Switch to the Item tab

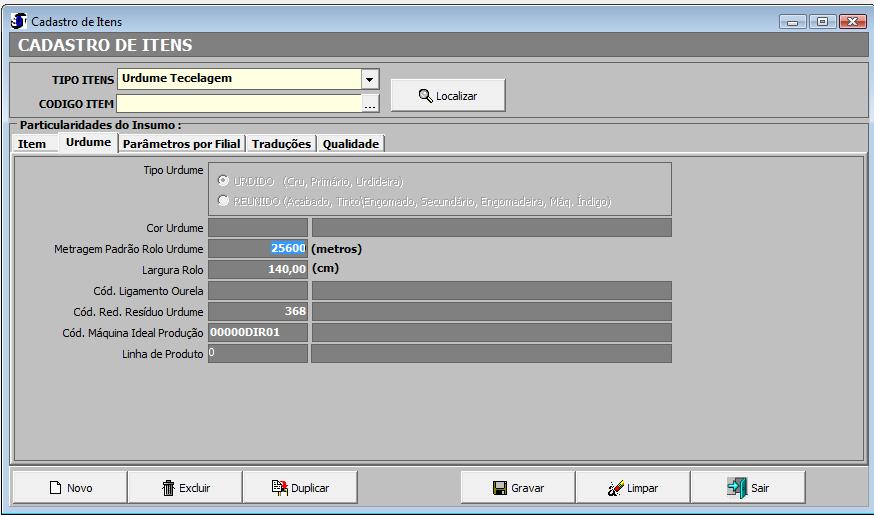pos(32,144)
